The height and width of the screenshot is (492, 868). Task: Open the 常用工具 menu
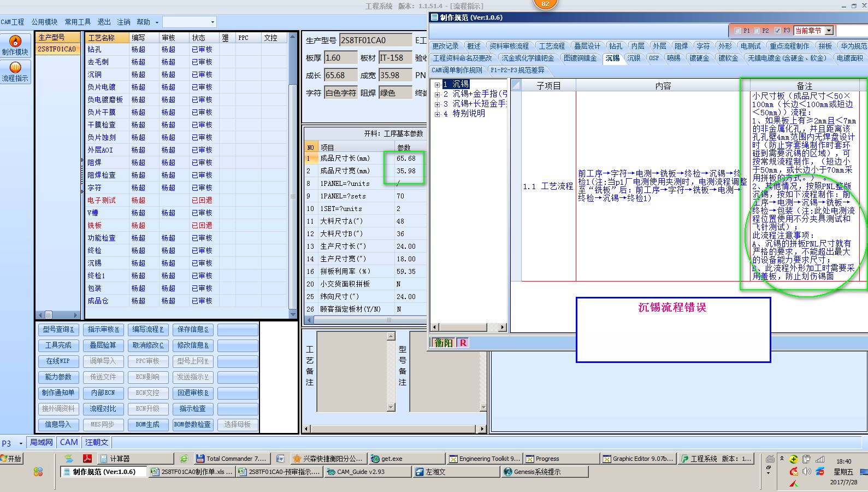click(78, 22)
